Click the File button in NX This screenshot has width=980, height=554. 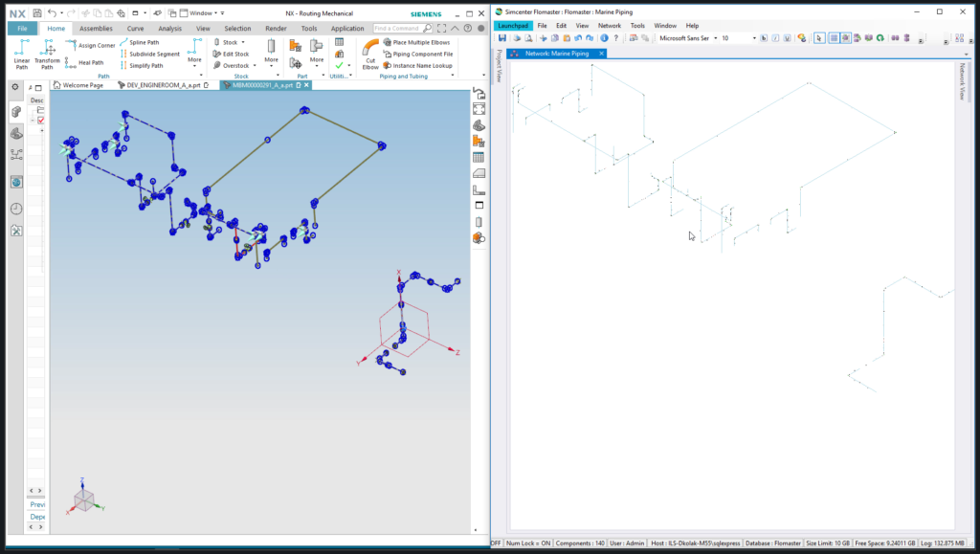[22, 29]
